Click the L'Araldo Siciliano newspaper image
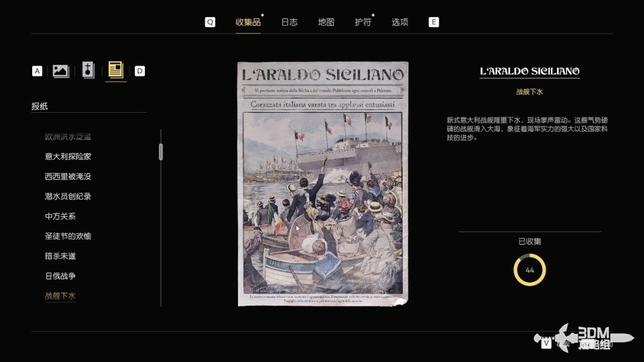Image resolution: width=644 pixels, height=362 pixels. (x=323, y=184)
